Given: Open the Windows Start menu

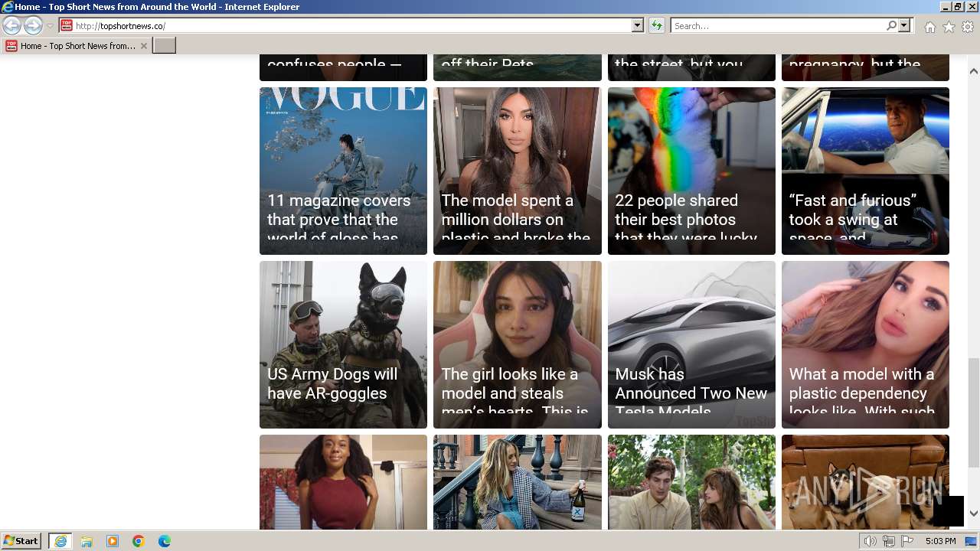Looking at the screenshot, I should point(21,541).
